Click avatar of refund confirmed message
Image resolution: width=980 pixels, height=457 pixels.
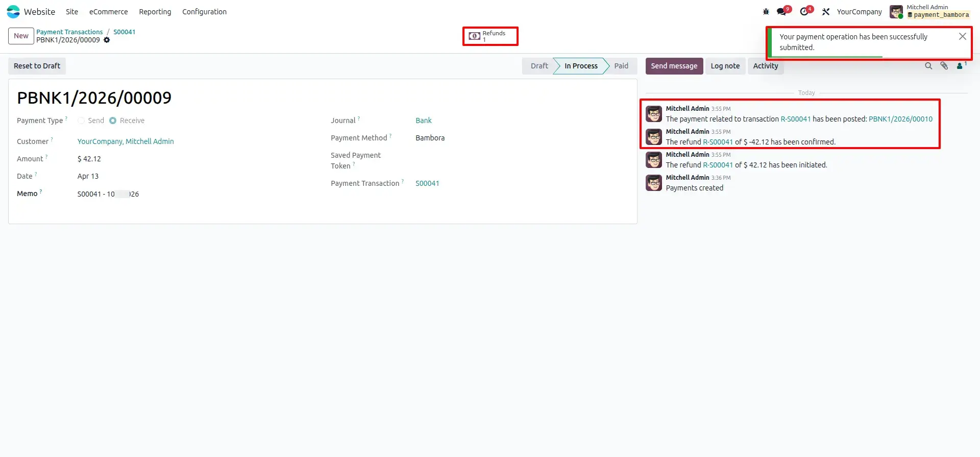click(654, 137)
